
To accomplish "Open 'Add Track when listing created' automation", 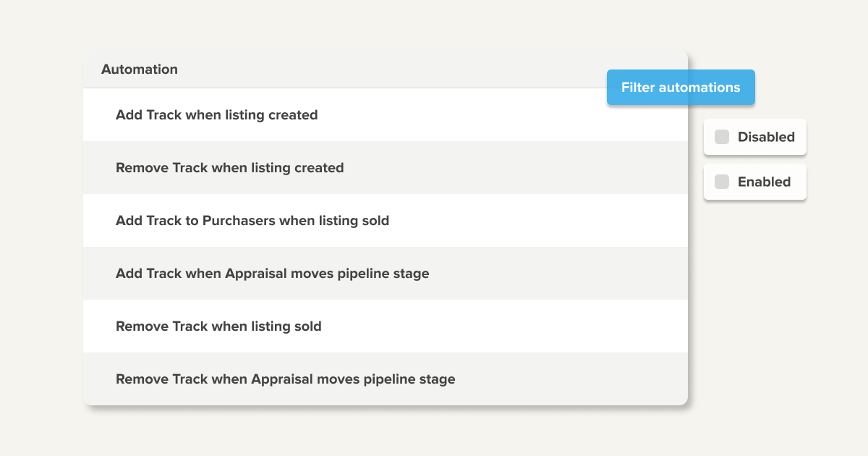I will pyautogui.click(x=217, y=114).
